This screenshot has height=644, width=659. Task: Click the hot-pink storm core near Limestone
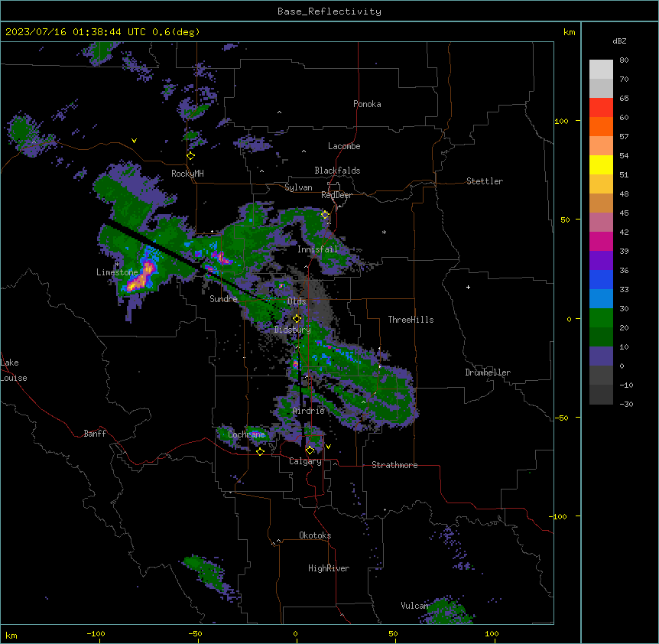(143, 275)
